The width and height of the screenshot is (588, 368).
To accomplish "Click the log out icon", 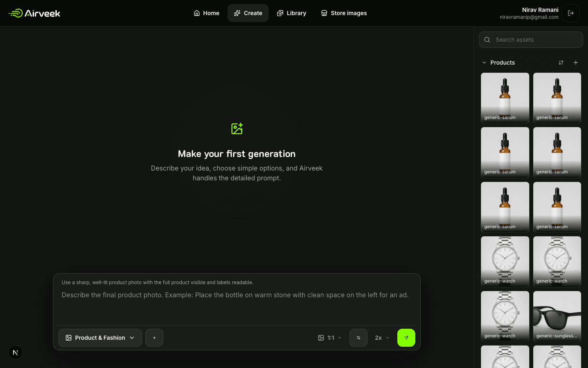I will tap(571, 13).
